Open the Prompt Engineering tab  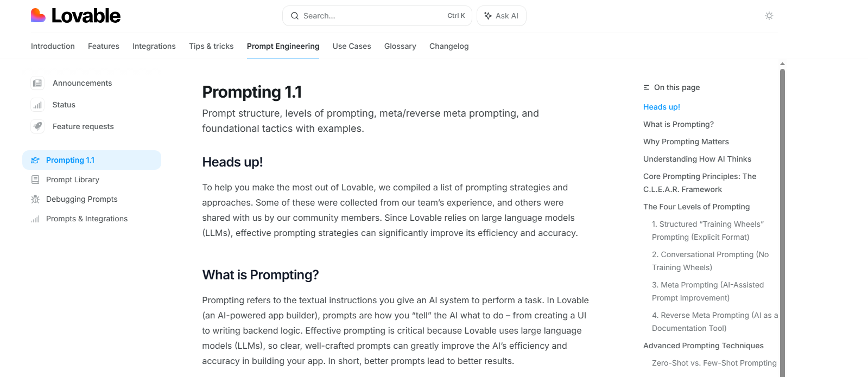pos(283,46)
